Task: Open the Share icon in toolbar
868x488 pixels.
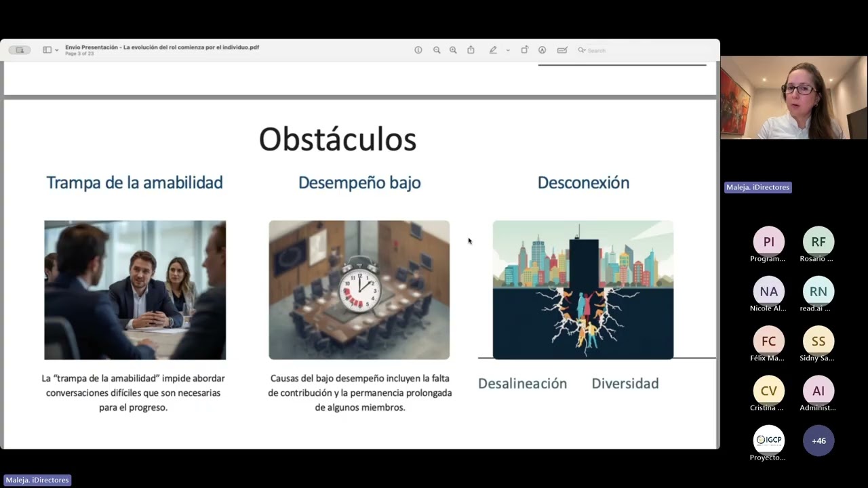Action: click(471, 50)
